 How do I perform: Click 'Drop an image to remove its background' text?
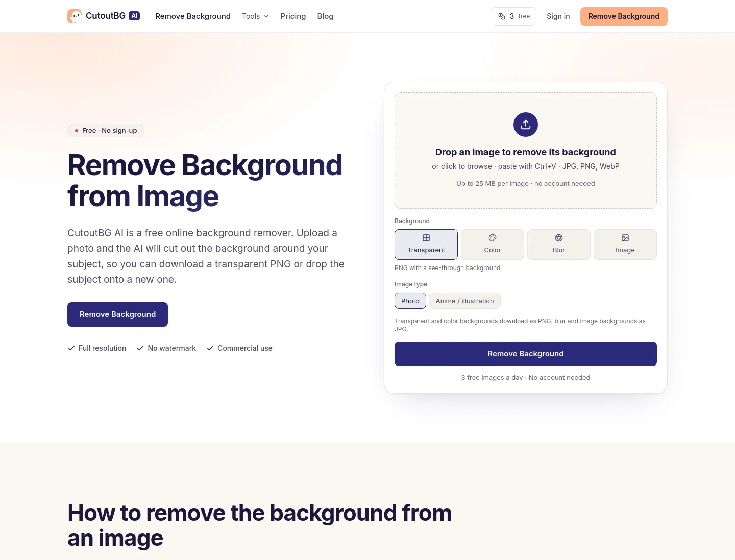tap(526, 152)
